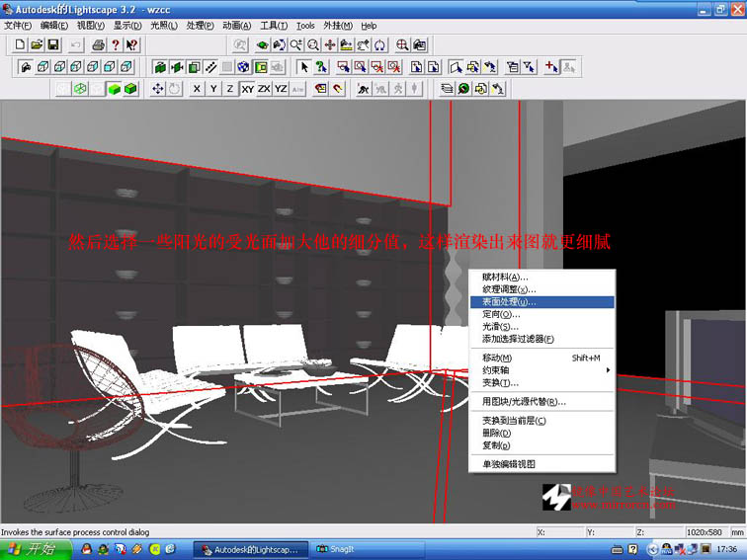Screen dimensions: 747x560
Task: Click the red plus with arrow icon
Action: tap(551, 67)
